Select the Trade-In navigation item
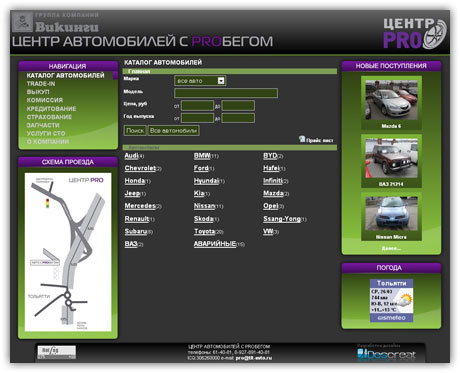460x373 pixels. [x=41, y=84]
